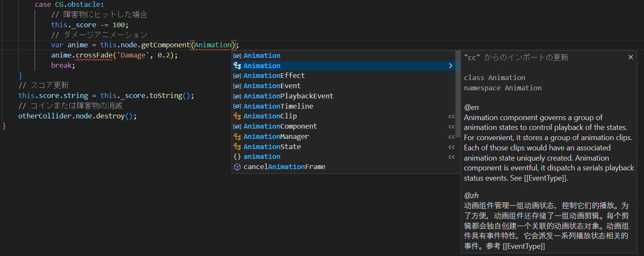Select the first Animation suggestion in the list

point(262,56)
